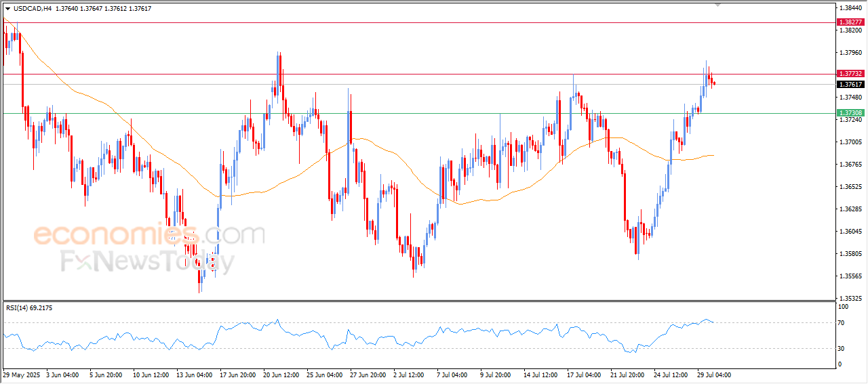
Task: Click the 1.36285 price axis value
Action: coord(850,209)
